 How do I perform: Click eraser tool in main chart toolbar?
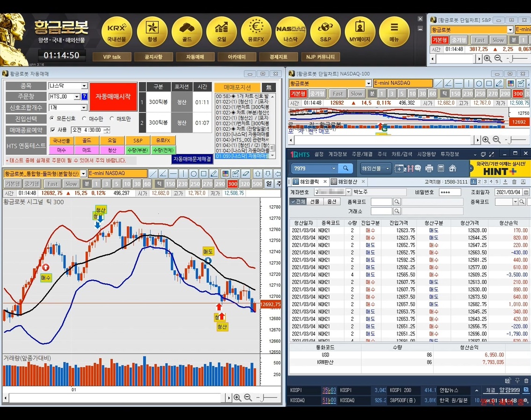click(x=246, y=174)
